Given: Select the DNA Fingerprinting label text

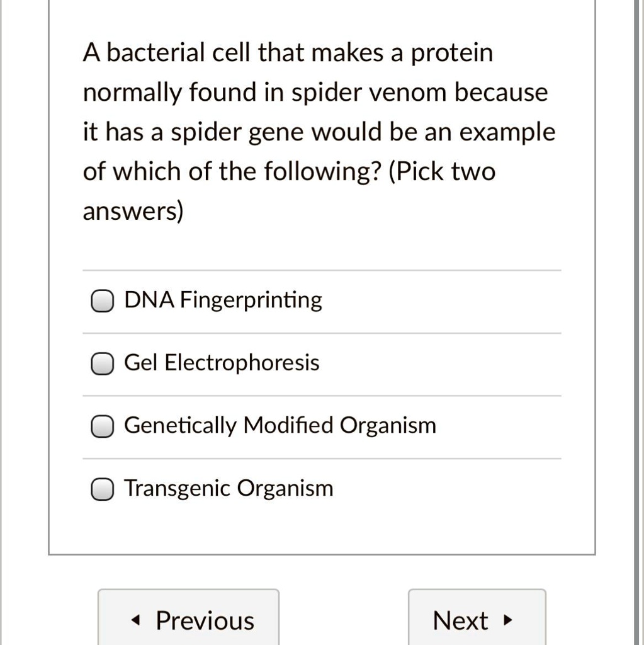Looking at the screenshot, I should click(x=222, y=300).
